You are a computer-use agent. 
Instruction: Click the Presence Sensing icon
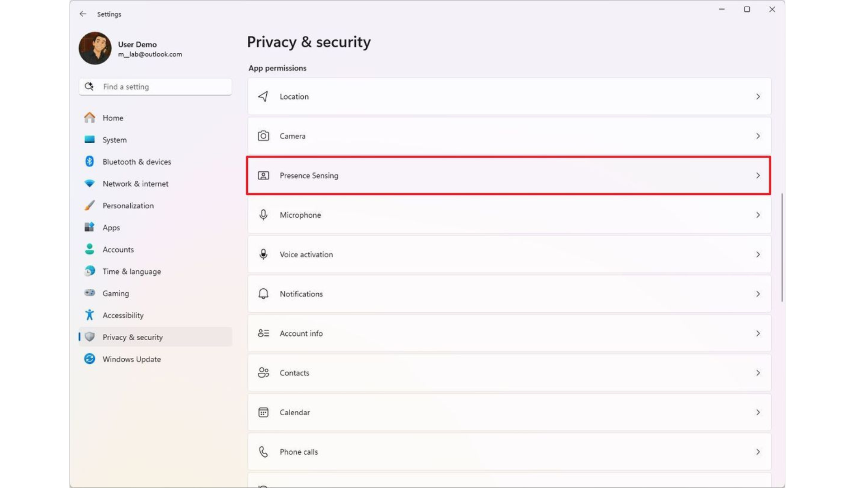click(263, 175)
